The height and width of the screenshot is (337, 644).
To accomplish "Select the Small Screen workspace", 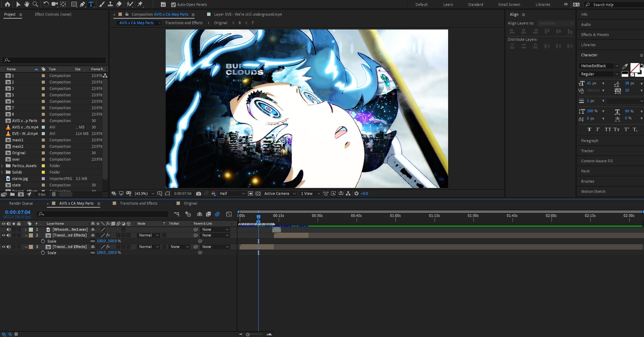I will [x=509, y=5].
